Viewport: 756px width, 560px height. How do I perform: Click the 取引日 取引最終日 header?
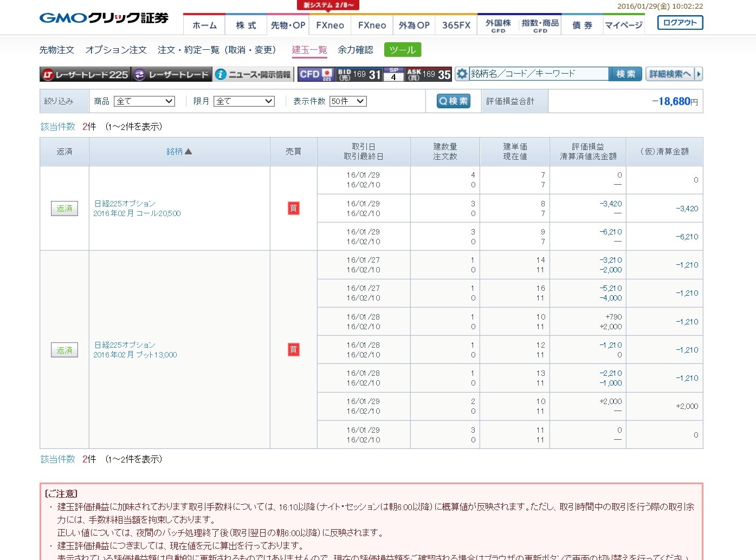(x=364, y=152)
